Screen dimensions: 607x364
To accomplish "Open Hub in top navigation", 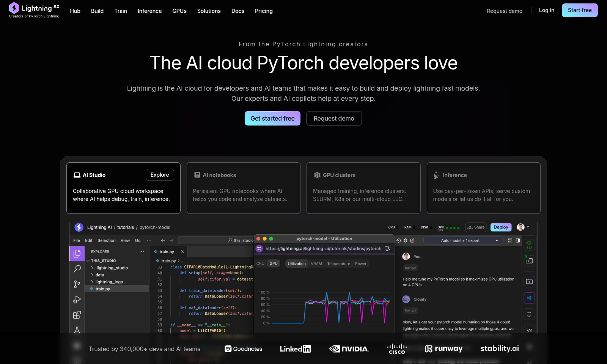I will pos(75,11).
